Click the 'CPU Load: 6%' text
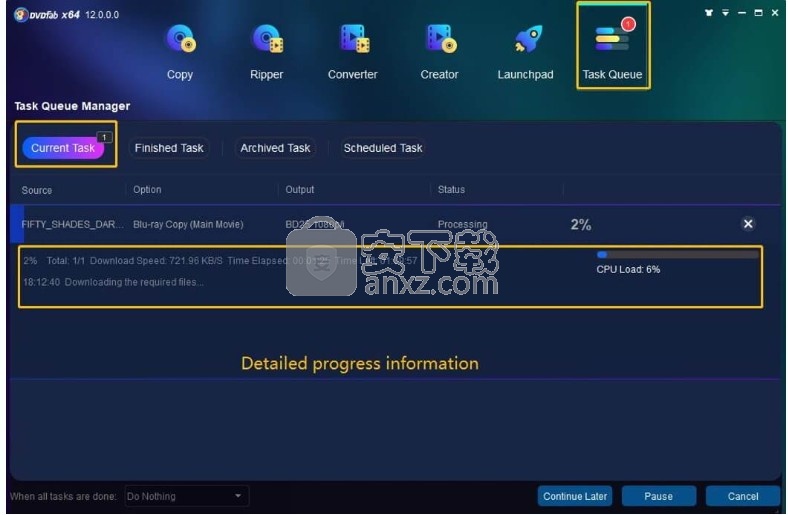 628,269
